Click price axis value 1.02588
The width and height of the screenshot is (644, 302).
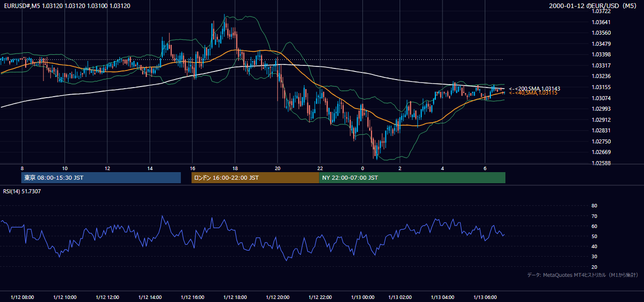pyautogui.click(x=601, y=163)
